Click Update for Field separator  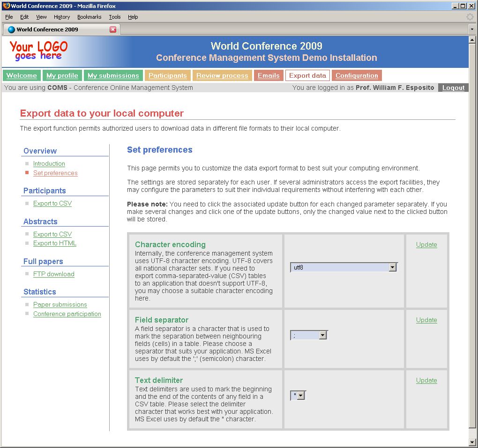426,320
